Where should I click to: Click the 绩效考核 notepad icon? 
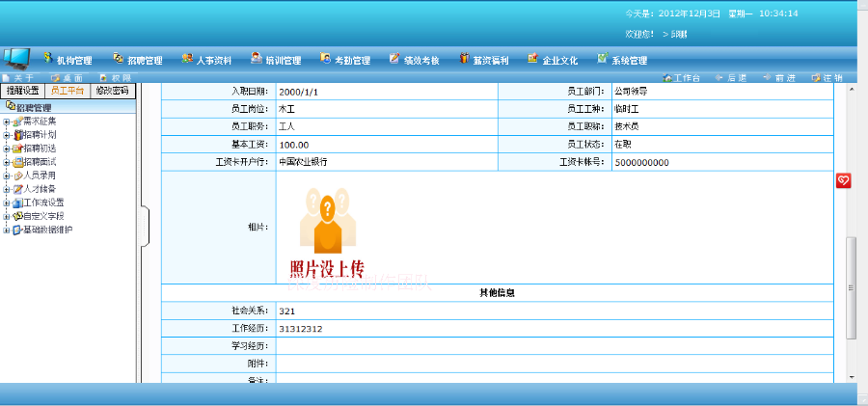394,58
